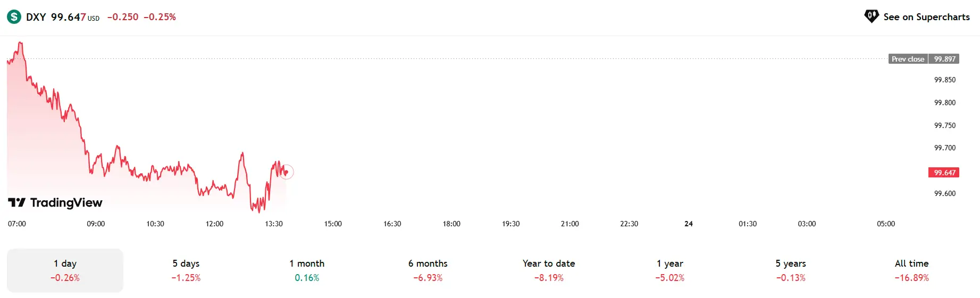Select the 5 days range tab
Image resolution: width=980 pixels, height=298 pixels.
[x=186, y=270]
